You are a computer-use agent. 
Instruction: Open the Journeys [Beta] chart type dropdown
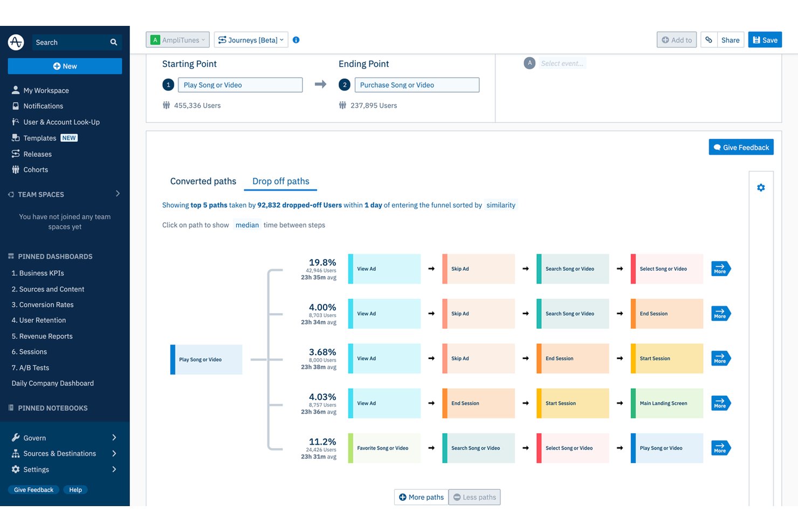(x=251, y=40)
